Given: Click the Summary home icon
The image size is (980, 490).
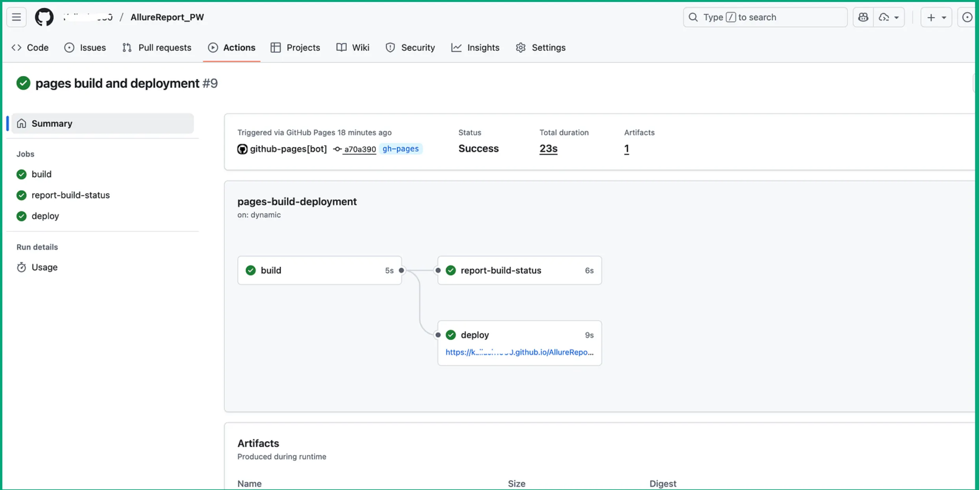Looking at the screenshot, I should pos(21,124).
